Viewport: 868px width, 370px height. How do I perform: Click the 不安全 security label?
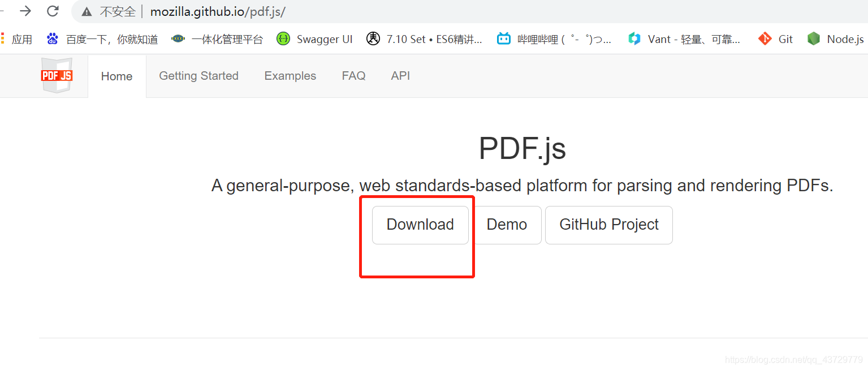[x=118, y=11]
